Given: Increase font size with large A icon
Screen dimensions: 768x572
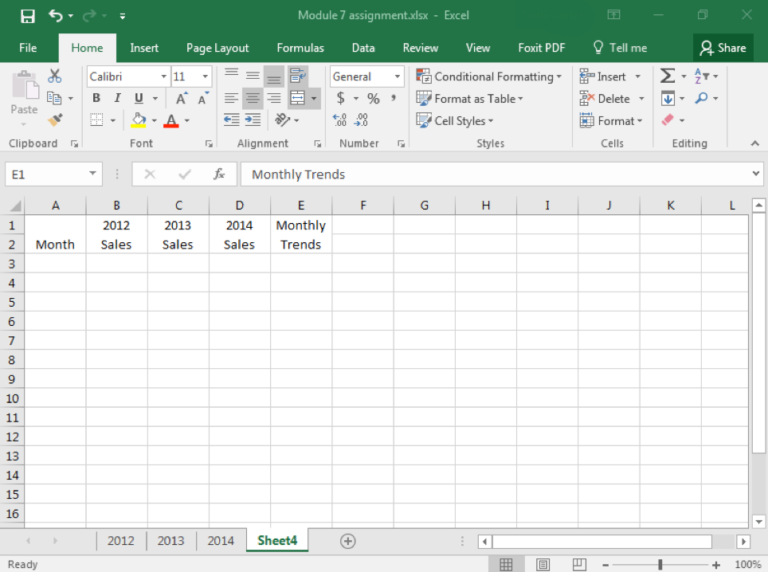Looking at the screenshot, I should tap(181, 98).
